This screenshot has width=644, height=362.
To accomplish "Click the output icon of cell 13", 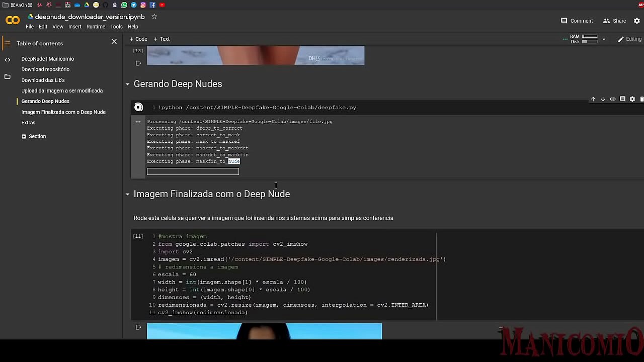I will click(138, 63).
